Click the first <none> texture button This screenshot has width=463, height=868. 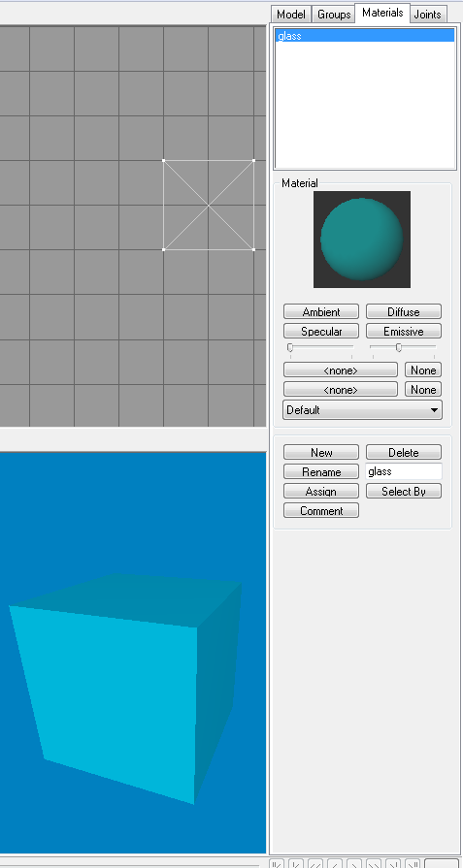coord(341,370)
